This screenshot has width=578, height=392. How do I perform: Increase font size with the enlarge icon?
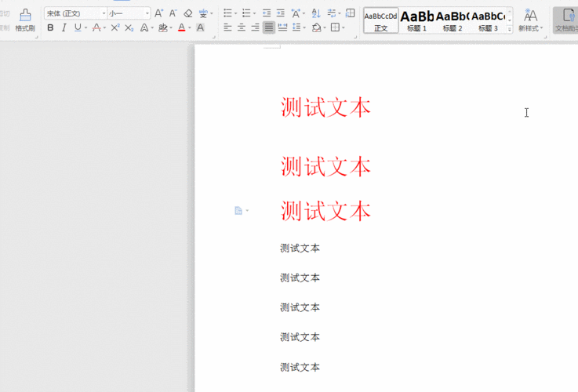(158, 13)
